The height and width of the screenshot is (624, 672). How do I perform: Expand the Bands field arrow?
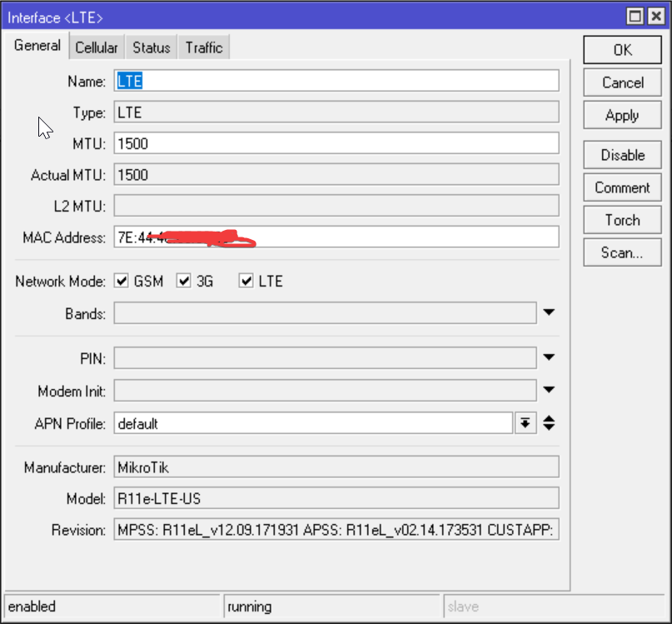549,313
